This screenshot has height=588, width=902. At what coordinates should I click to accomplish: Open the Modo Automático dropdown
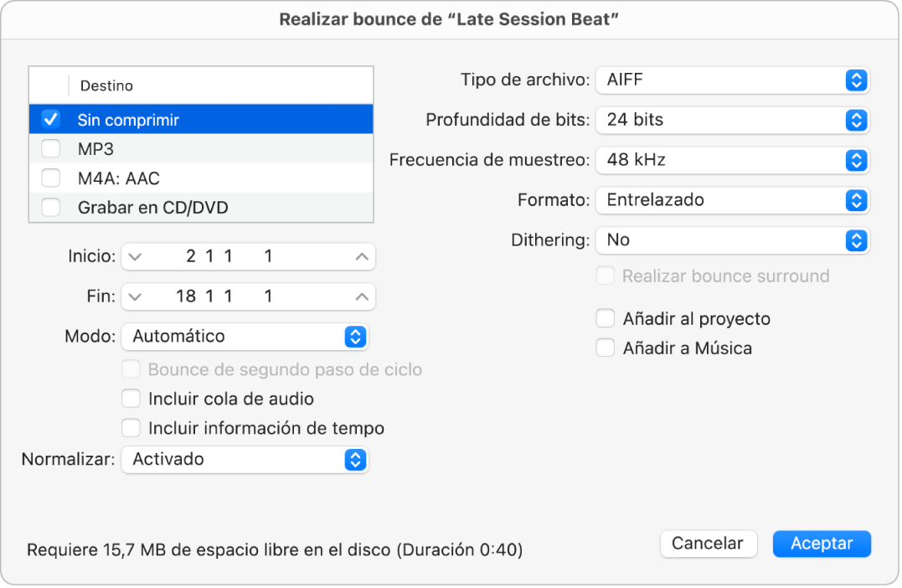pos(245,337)
